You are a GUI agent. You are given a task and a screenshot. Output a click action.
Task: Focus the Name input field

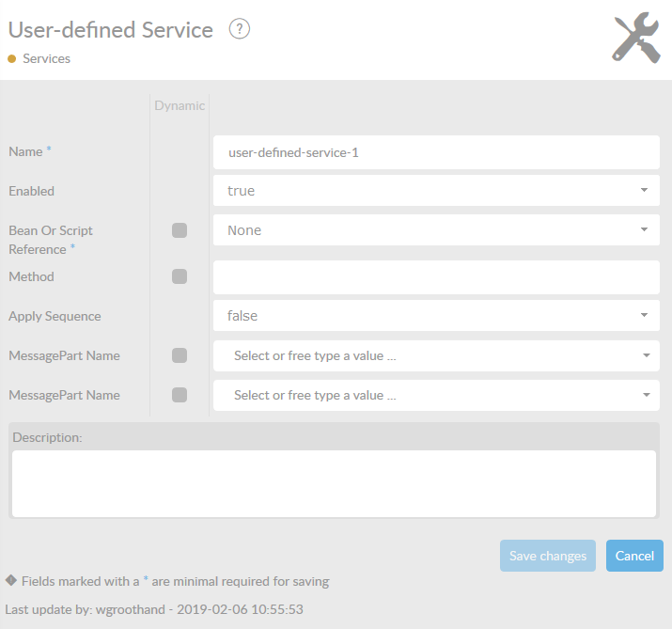[x=436, y=152]
